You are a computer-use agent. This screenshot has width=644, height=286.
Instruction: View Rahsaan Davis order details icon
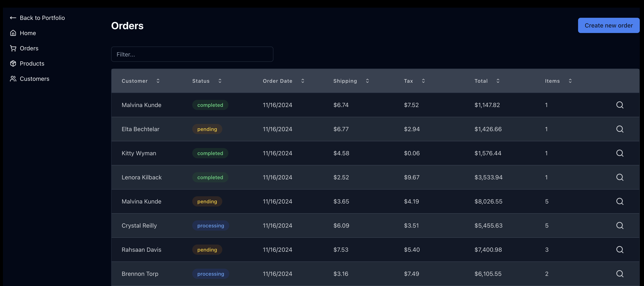point(619,249)
